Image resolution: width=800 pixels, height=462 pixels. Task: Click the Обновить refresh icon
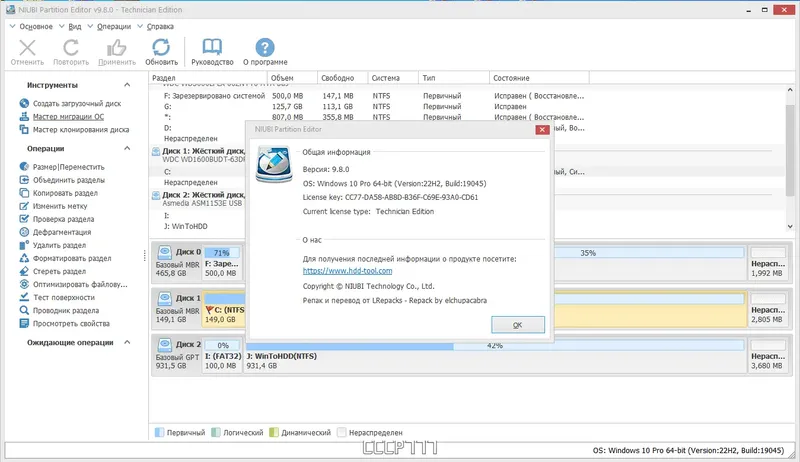[x=161, y=47]
